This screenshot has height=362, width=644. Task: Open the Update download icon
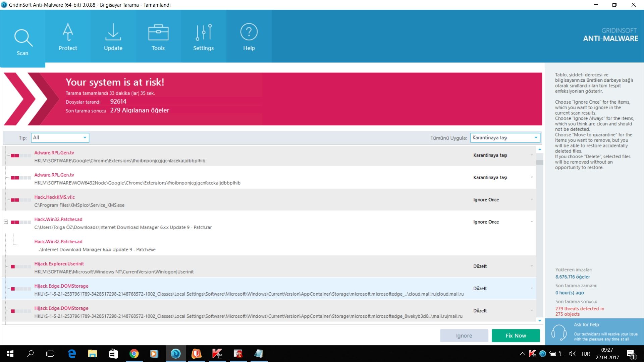click(113, 37)
